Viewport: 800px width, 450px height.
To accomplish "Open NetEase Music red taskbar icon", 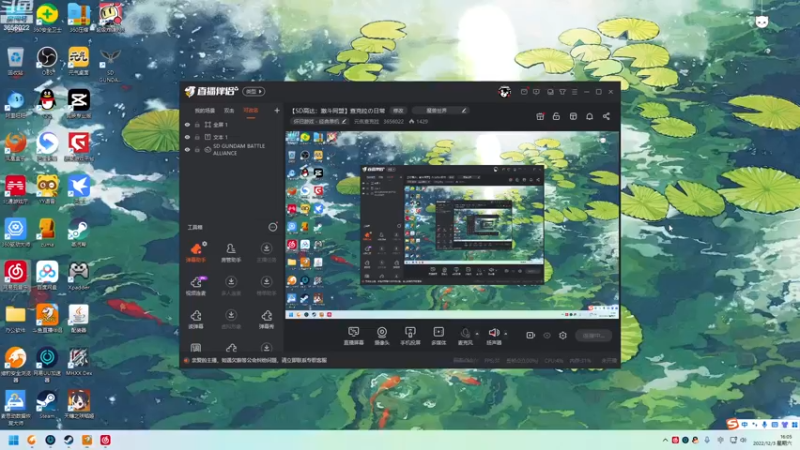I will point(105,440).
